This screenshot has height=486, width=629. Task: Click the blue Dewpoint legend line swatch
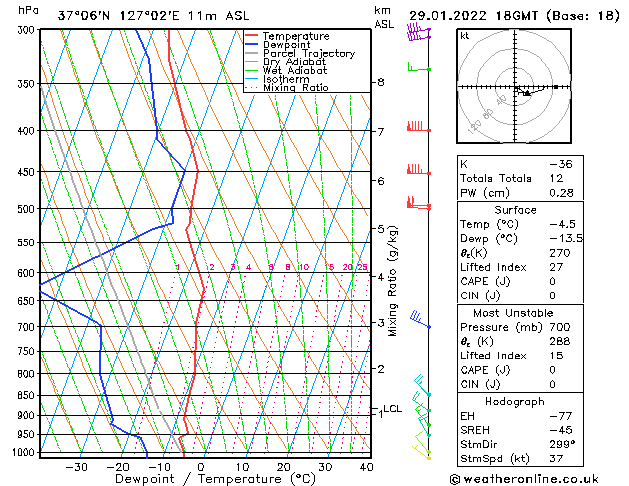tap(251, 44)
